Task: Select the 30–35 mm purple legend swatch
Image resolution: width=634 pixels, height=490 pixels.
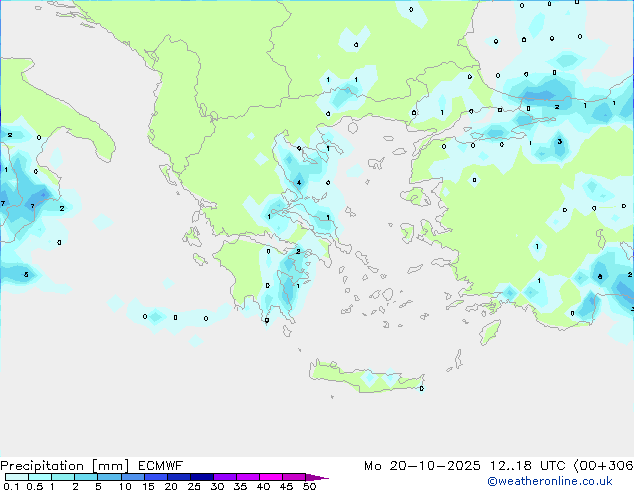Action: point(225,477)
